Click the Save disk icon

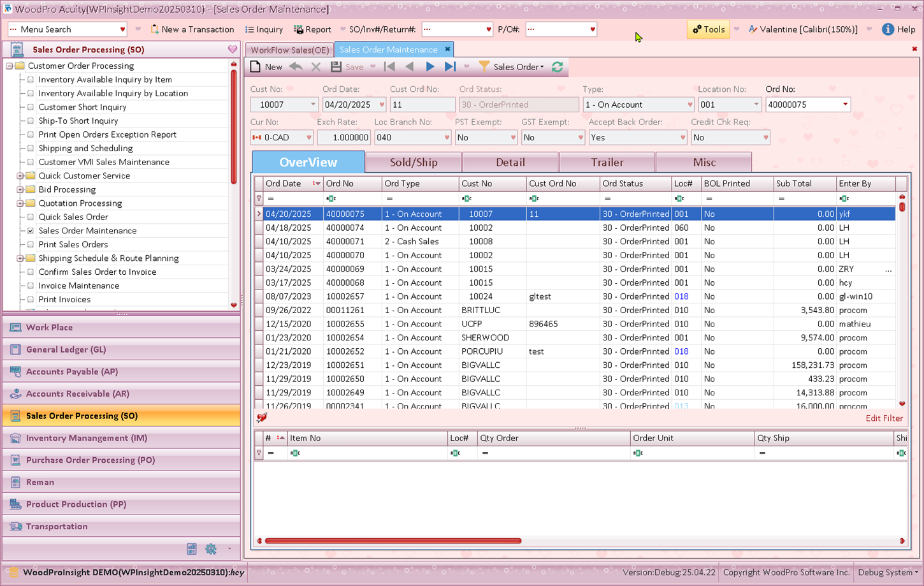[x=336, y=67]
